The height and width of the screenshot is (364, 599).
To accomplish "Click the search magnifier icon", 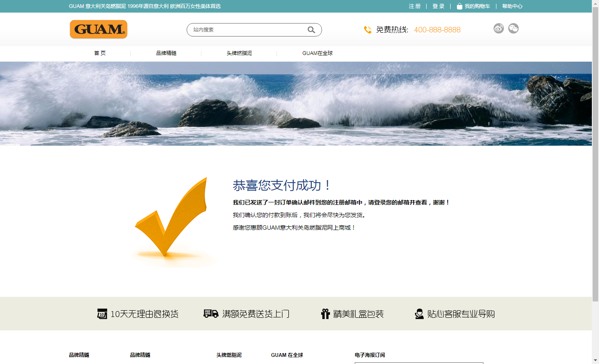I will pyautogui.click(x=311, y=30).
